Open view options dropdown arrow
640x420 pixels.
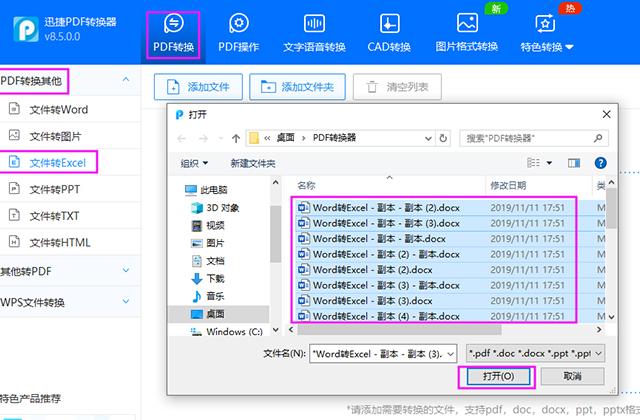click(549, 163)
